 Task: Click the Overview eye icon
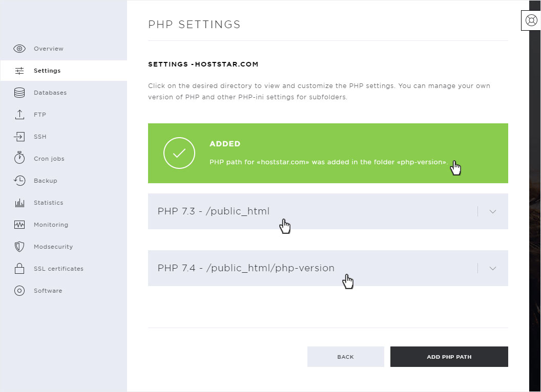(19, 49)
